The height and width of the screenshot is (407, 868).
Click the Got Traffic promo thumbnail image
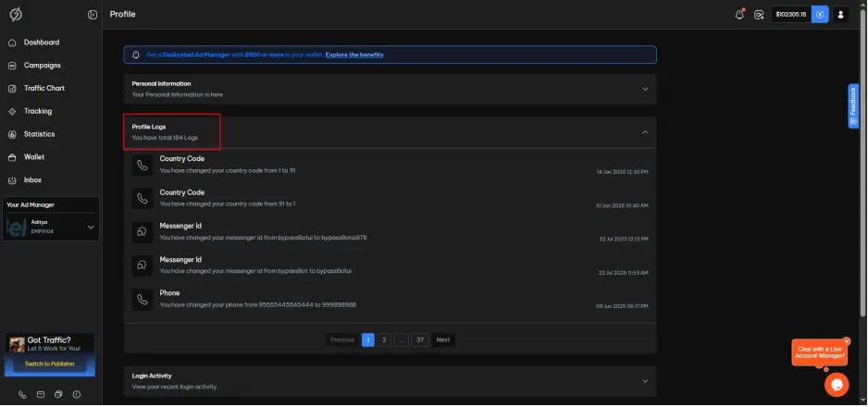click(x=17, y=344)
